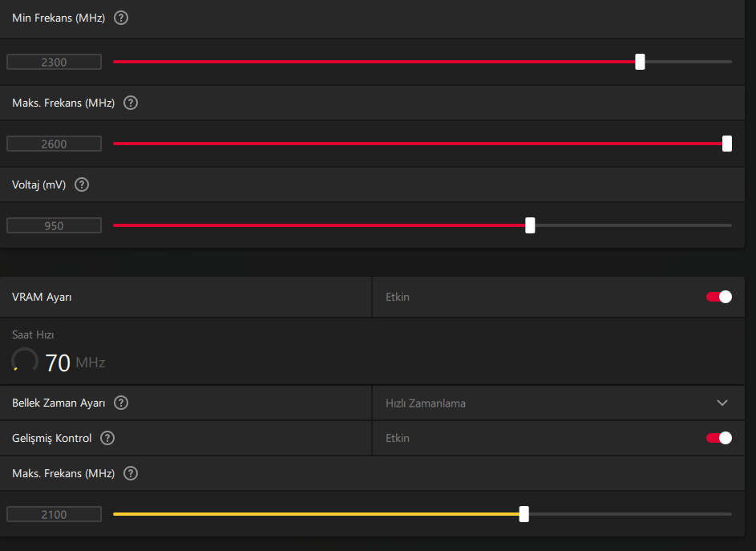Click the 2600 Maks. Frekans slider handle

pyautogui.click(x=726, y=144)
